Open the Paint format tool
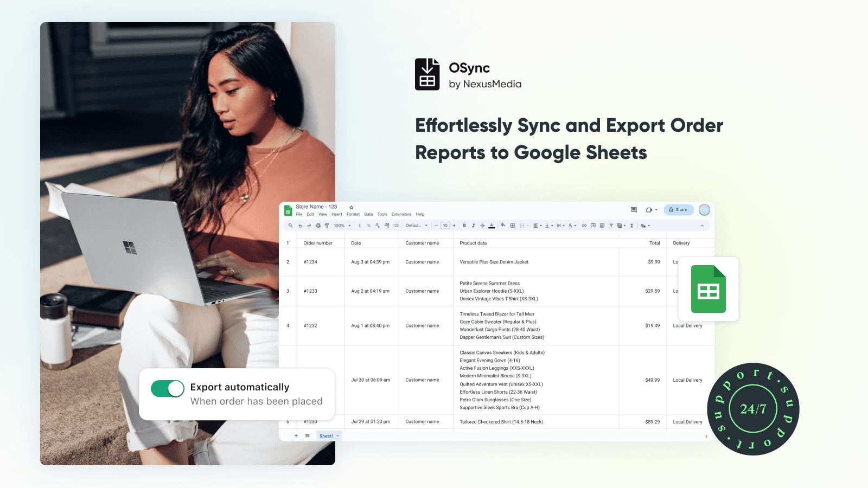868x488 pixels. (327, 226)
